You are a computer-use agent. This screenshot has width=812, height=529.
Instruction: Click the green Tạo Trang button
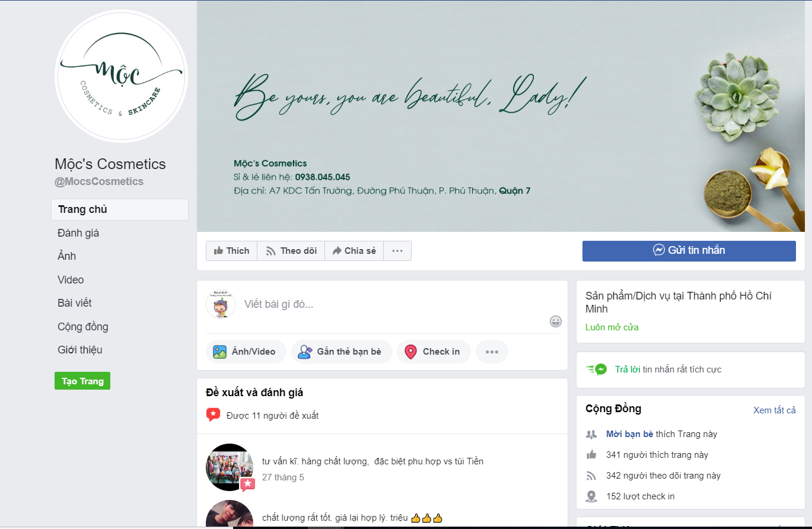(82, 381)
